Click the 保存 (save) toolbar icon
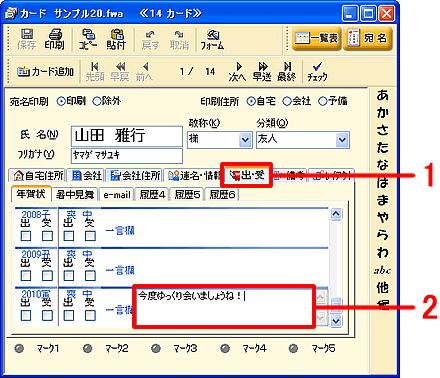 [x=27, y=39]
